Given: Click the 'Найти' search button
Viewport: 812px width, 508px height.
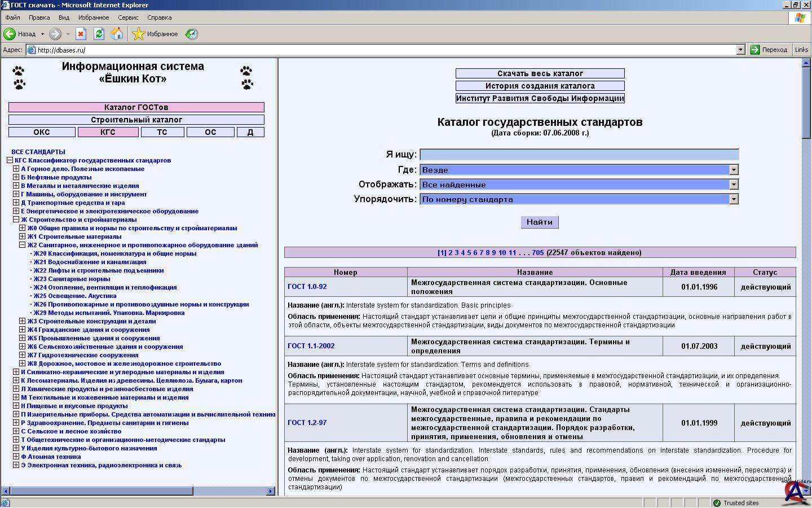Looking at the screenshot, I should pos(540,222).
